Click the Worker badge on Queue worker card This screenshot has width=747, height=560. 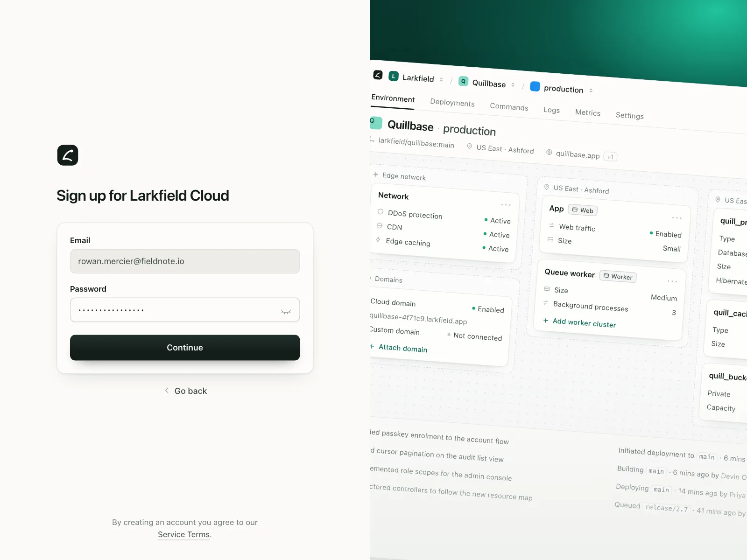pyautogui.click(x=618, y=277)
